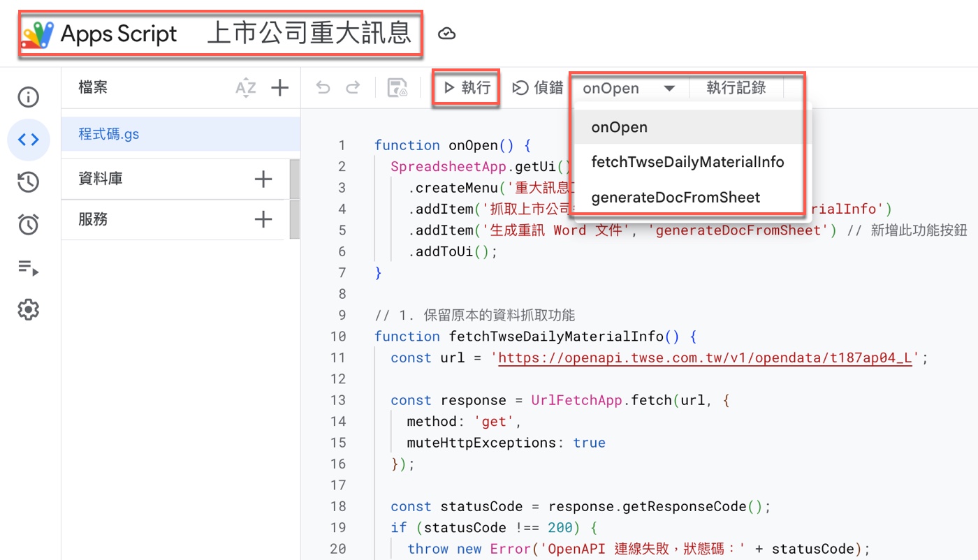Image resolution: width=978 pixels, height=560 pixels.
Task: Undo the last edit
Action: (x=323, y=88)
